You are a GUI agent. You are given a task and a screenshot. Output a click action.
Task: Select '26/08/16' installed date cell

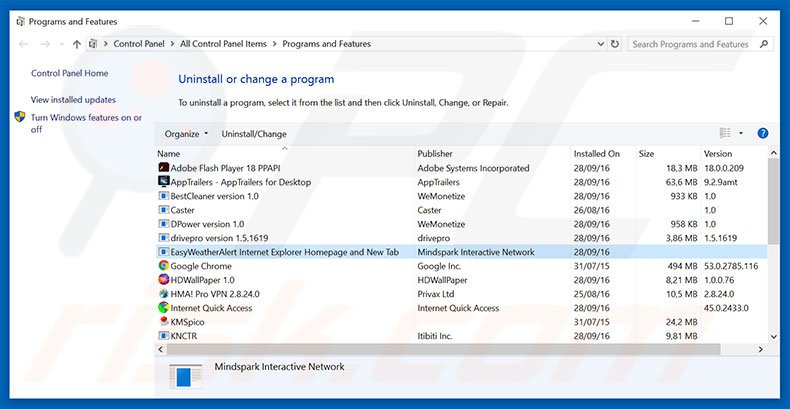[x=591, y=210]
